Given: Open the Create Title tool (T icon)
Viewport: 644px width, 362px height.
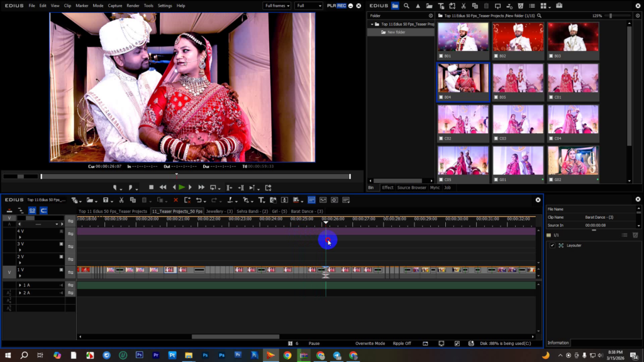Looking at the screenshot, I should 261,200.
